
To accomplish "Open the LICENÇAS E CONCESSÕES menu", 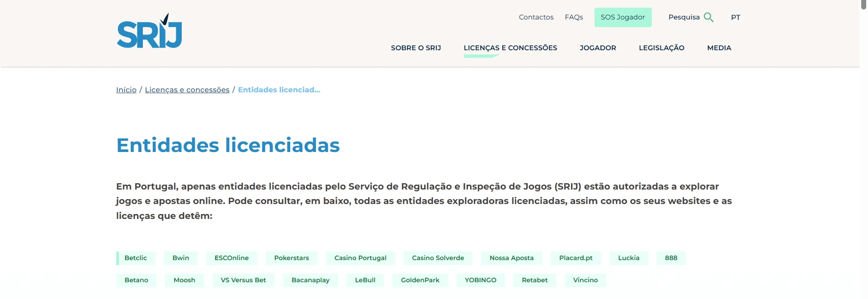I will 510,48.
